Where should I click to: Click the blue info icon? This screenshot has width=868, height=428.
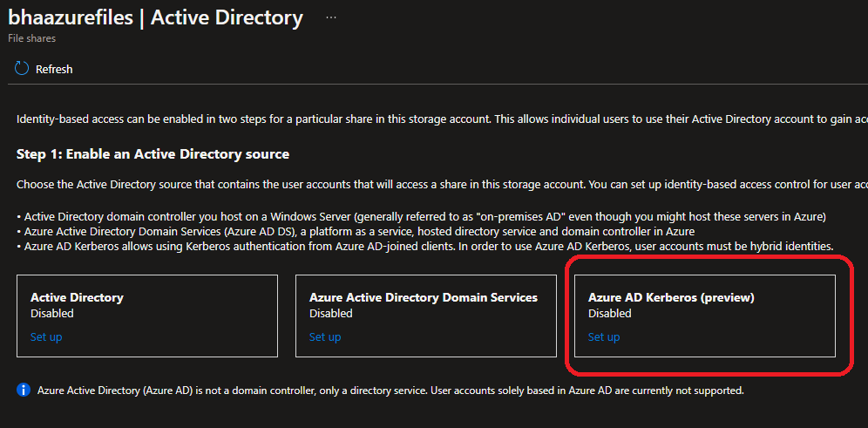(24, 390)
